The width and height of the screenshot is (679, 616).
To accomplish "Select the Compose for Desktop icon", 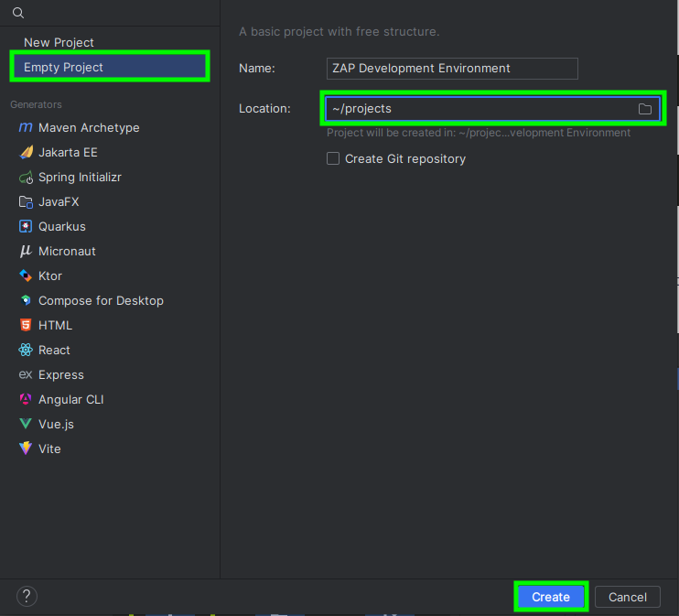I will click(26, 300).
